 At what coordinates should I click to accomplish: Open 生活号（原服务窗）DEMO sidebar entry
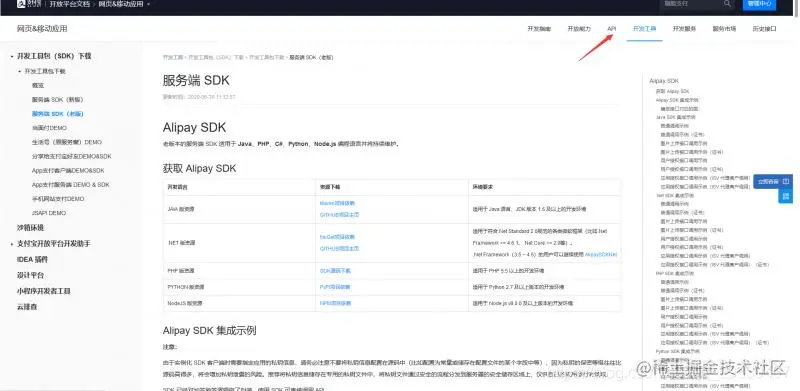pos(66,142)
